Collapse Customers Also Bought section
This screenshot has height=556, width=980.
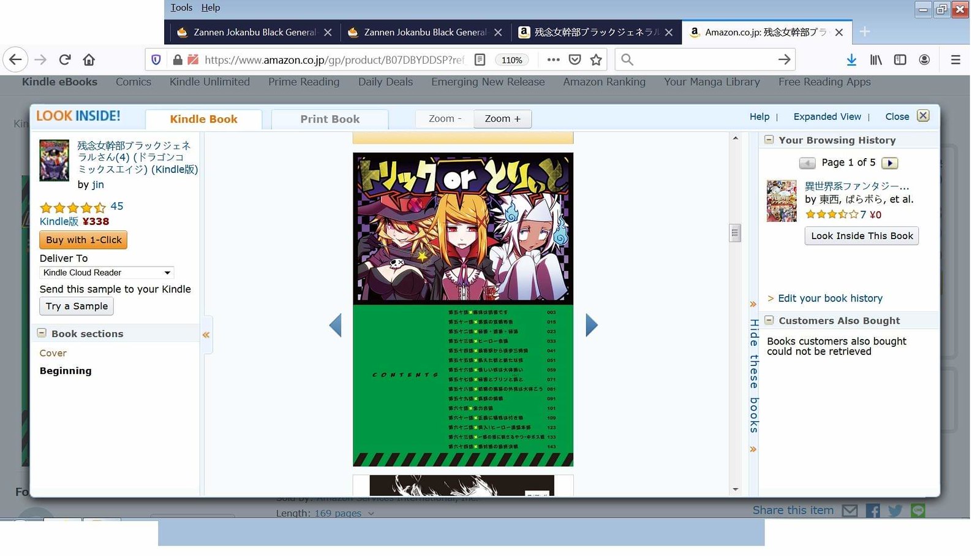click(x=769, y=320)
